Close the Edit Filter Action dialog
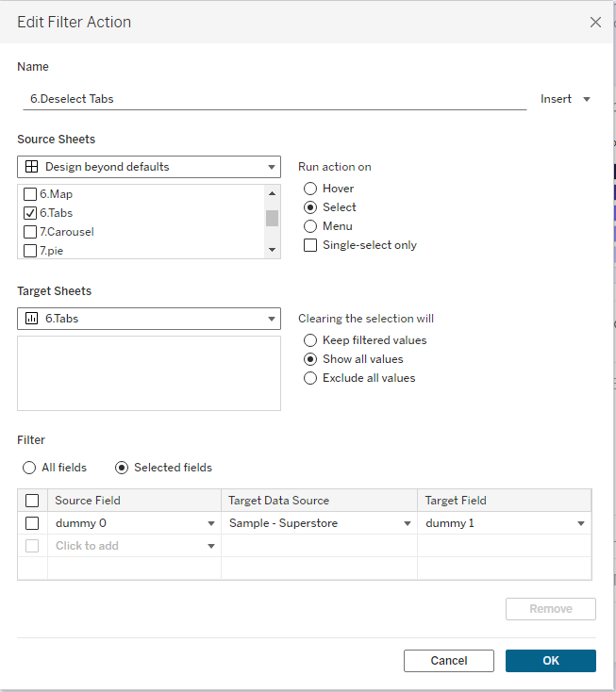Image resolution: width=616 pixels, height=692 pixels. pos(595,22)
